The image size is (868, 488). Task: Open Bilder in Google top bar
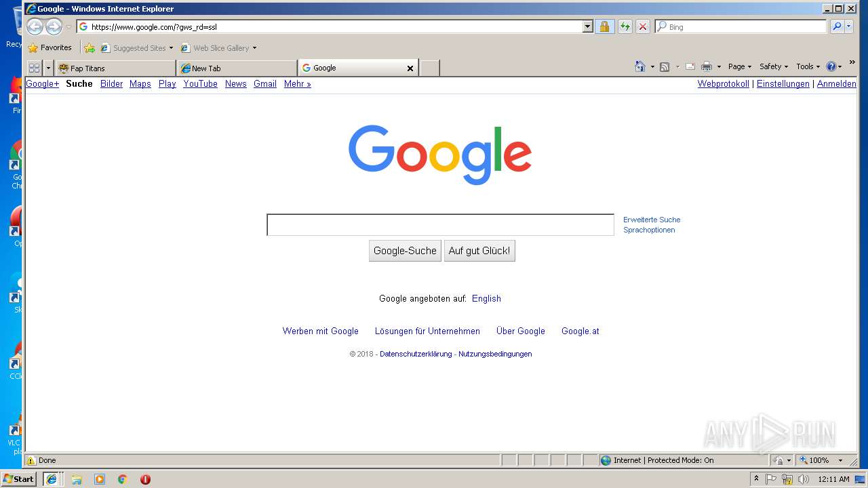pyautogui.click(x=111, y=84)
